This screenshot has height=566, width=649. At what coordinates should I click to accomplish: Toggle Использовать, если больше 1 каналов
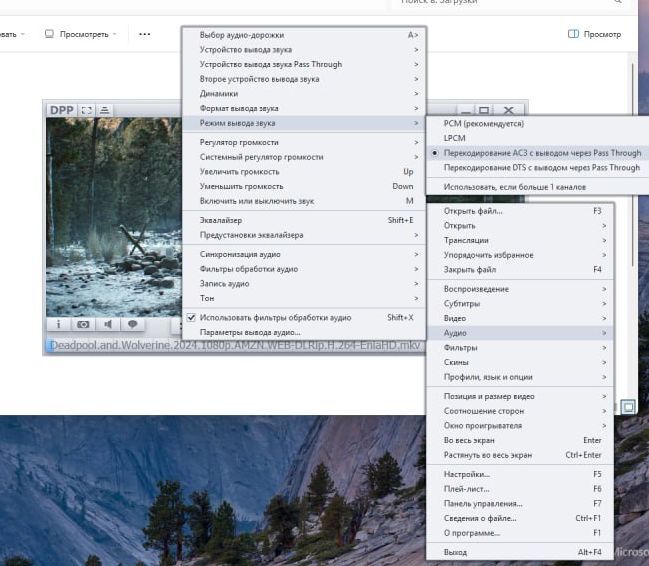[537, 187]
